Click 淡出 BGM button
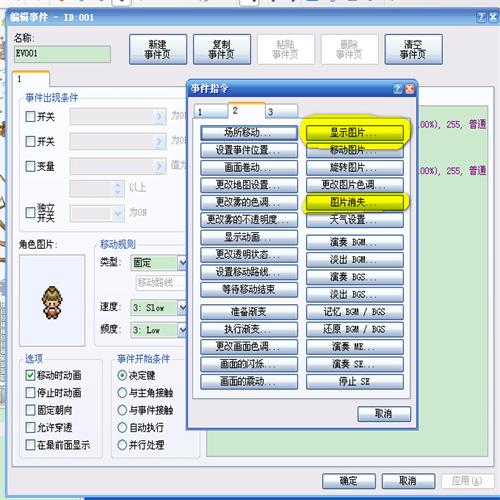 (x=355, y=260)
